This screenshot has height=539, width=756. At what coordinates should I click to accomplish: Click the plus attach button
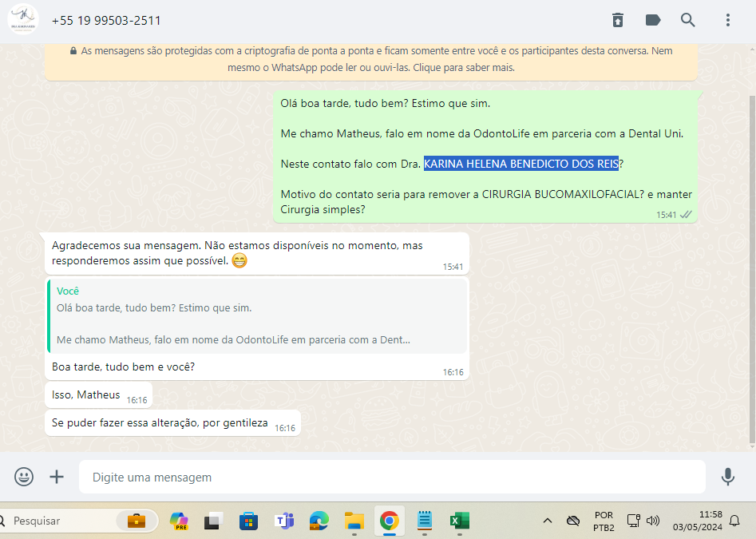click(57, 477)
